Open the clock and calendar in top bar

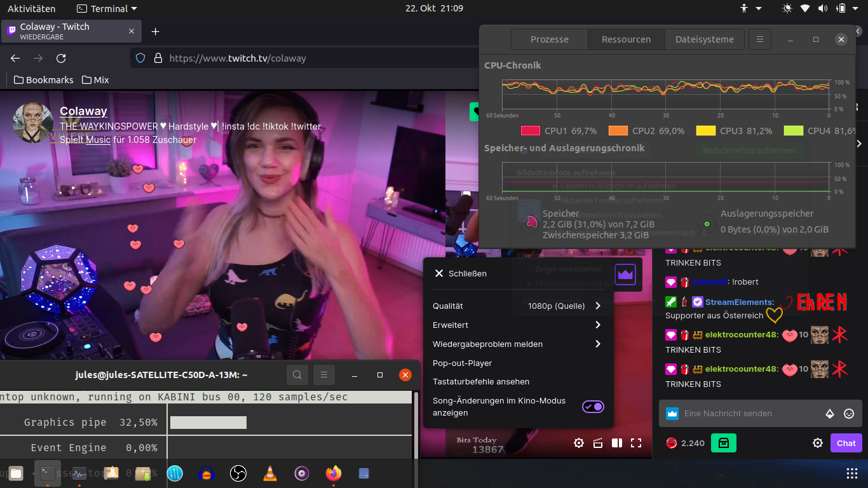pos(434,9)
